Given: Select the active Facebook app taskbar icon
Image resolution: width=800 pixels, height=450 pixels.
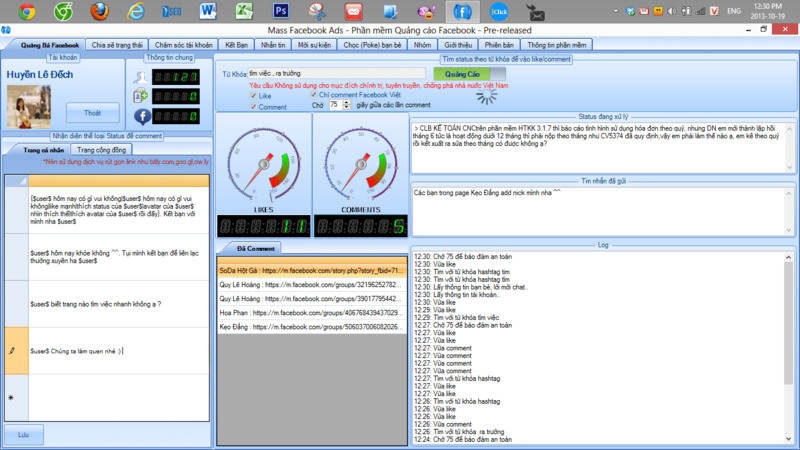Looking at the screenshot, I should pyautogui.click(x=462, y=11).
